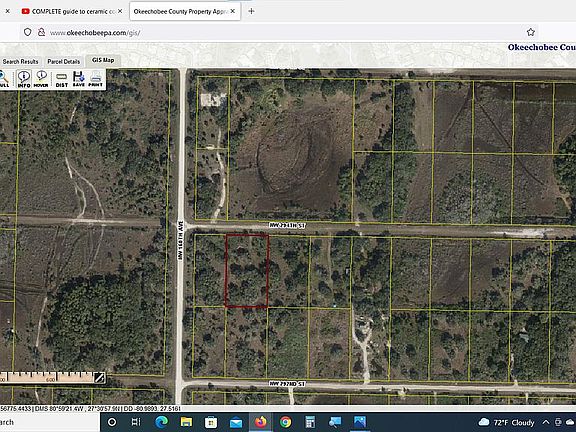Open the Photos app on taskbar
The image size is (576, 432).
[x=360, y=422]
